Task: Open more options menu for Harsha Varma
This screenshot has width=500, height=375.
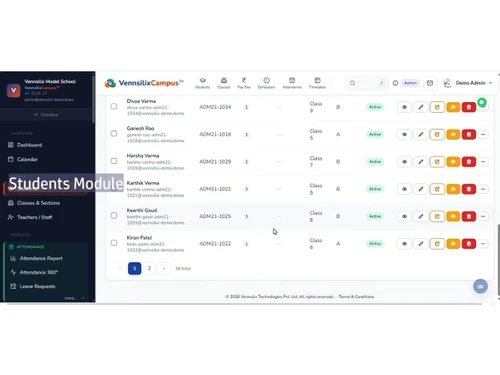Action: 483,162
